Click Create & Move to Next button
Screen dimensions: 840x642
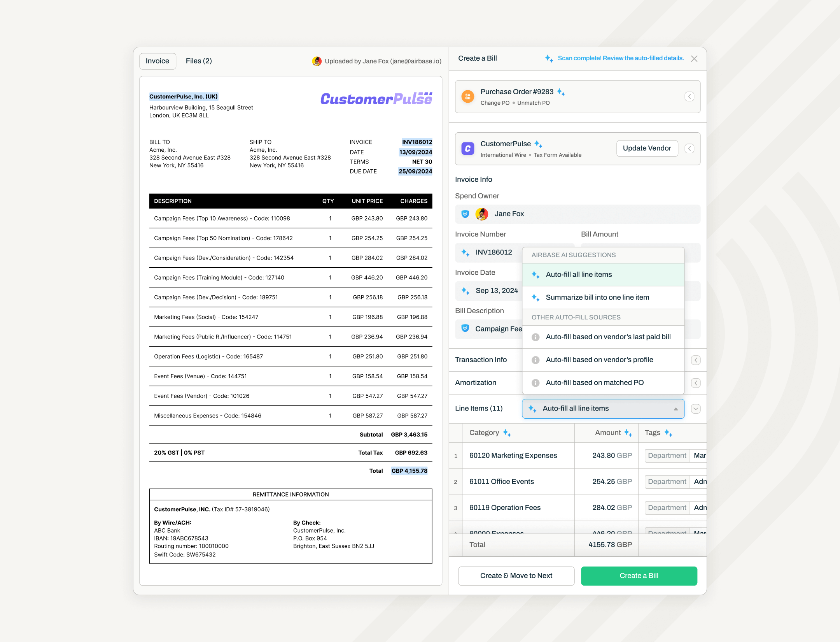[516, 576]
